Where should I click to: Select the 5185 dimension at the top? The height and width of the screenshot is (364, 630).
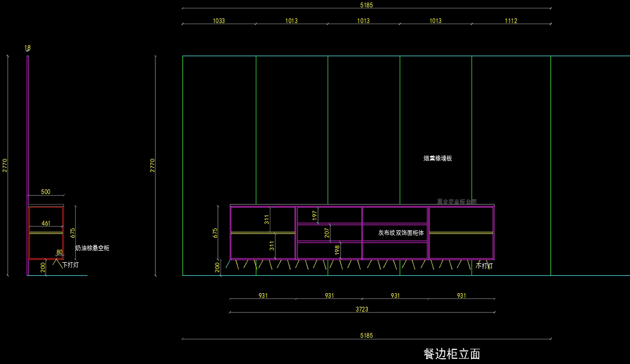366,5
